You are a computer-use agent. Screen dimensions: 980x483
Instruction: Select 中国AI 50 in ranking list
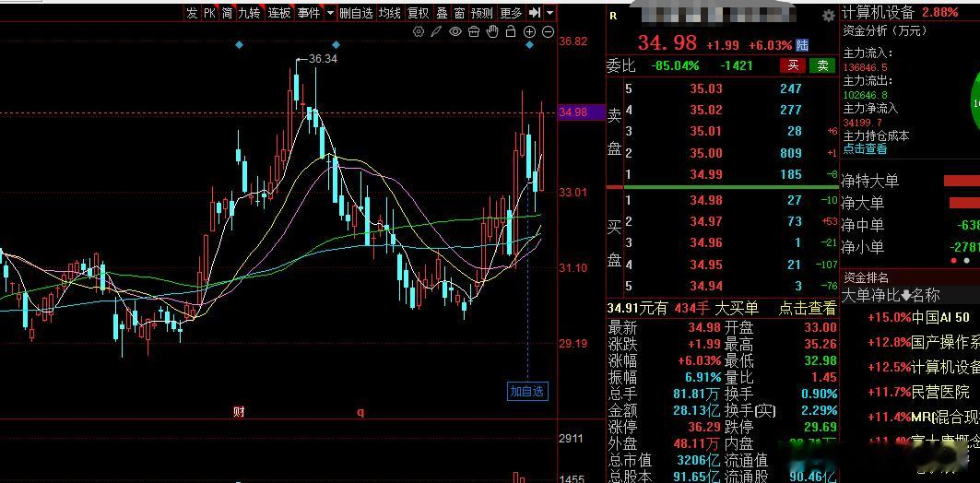pos(940,317)
